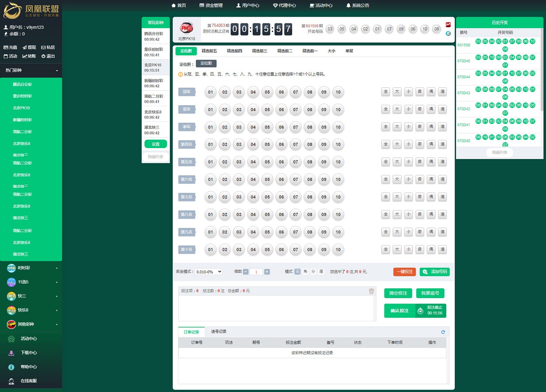Refresh the order records list
546x392 pixels.
[x=443, y=332]
